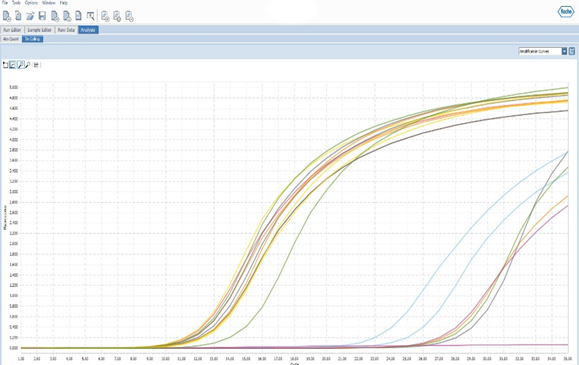Switch to the Raw Data tab
The image size is (579, 365).
tap(66, 30)
